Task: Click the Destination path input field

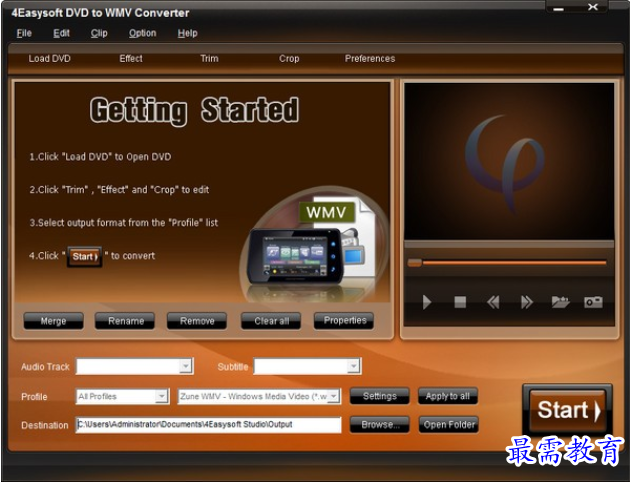Action: (x=208, y=425)
